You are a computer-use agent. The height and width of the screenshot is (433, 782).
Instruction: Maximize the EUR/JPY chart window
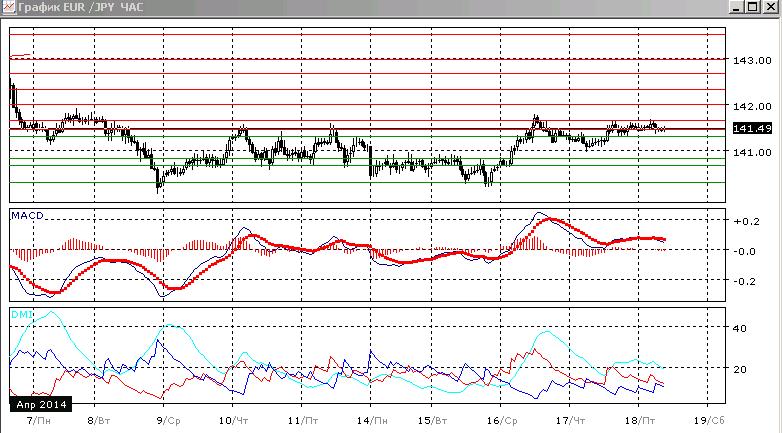click(753, 6)
